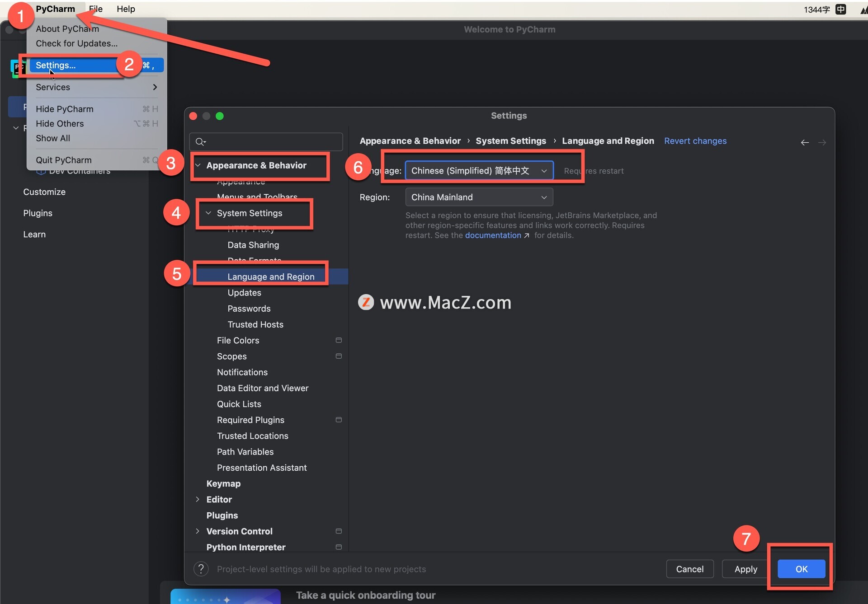
Task: Open Learn in Welcome window sidebar
Action: [x=34, y=234]
